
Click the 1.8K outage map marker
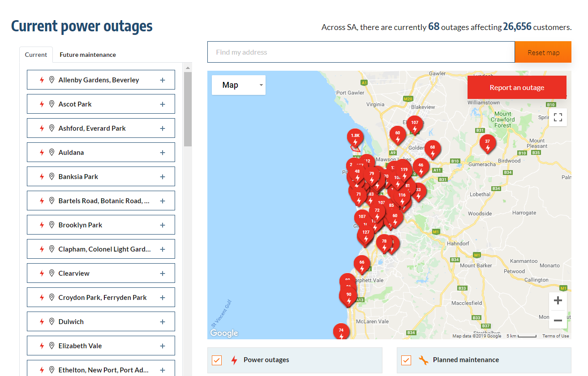click(x=355, y=138)
